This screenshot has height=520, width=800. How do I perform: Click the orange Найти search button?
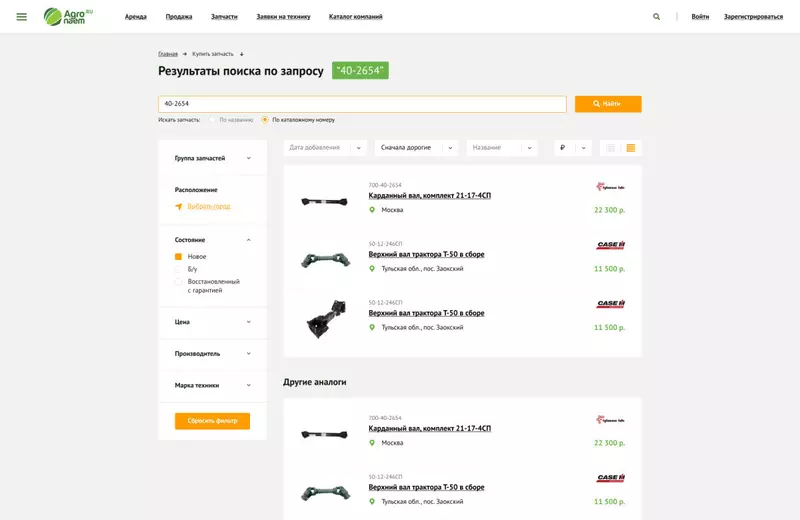(608, 104)
